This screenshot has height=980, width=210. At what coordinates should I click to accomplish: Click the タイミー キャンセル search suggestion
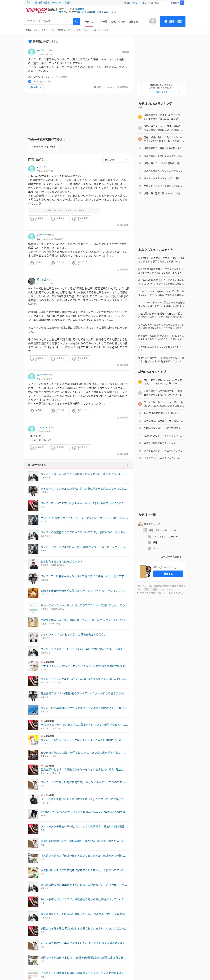[x=43, y=147]
